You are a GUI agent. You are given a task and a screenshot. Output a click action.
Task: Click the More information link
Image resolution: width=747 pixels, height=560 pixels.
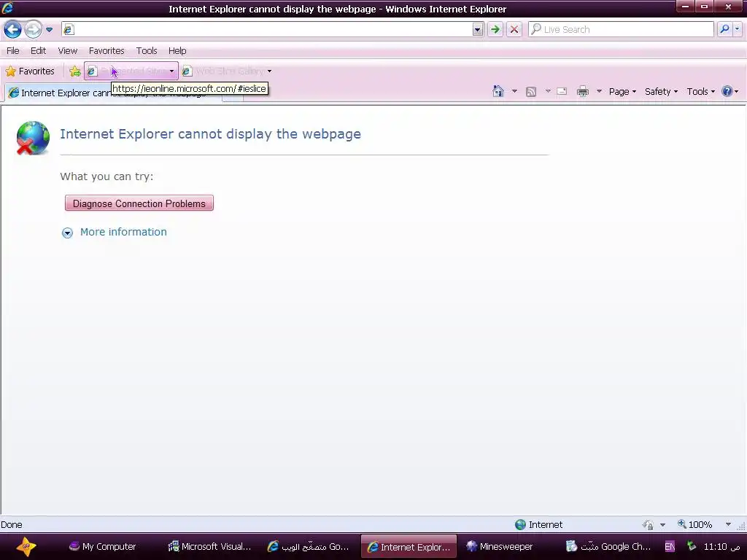pos(123,232)
